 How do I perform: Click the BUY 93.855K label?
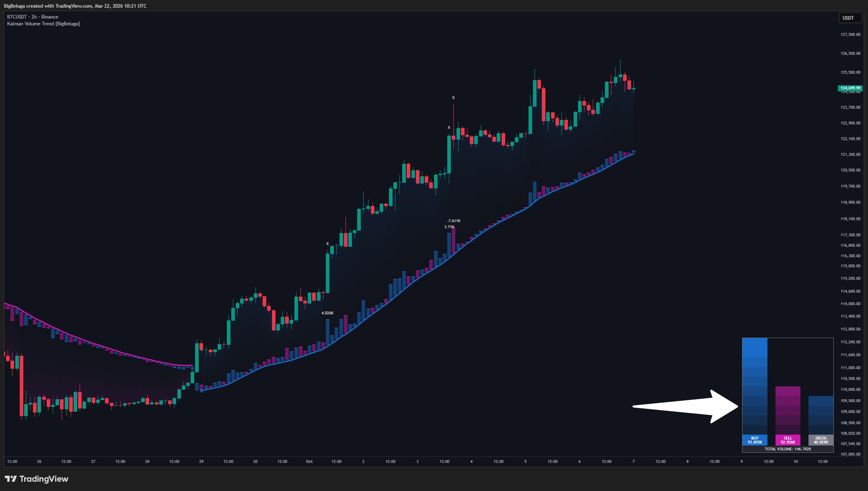point(755,440)
